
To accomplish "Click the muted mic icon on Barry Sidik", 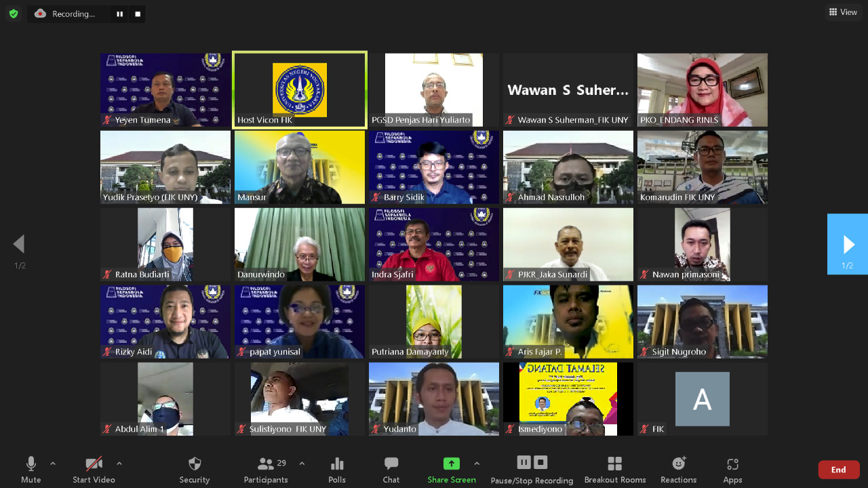I will click(x=376, y=197).
